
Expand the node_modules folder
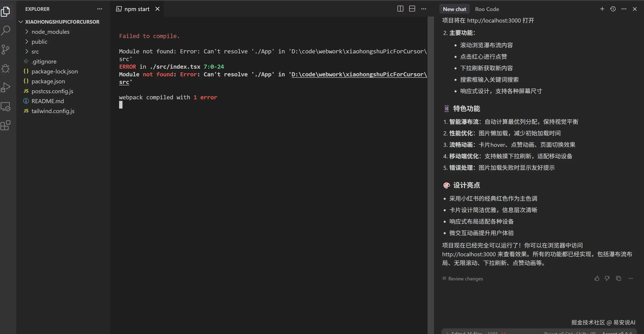(50, 32)
